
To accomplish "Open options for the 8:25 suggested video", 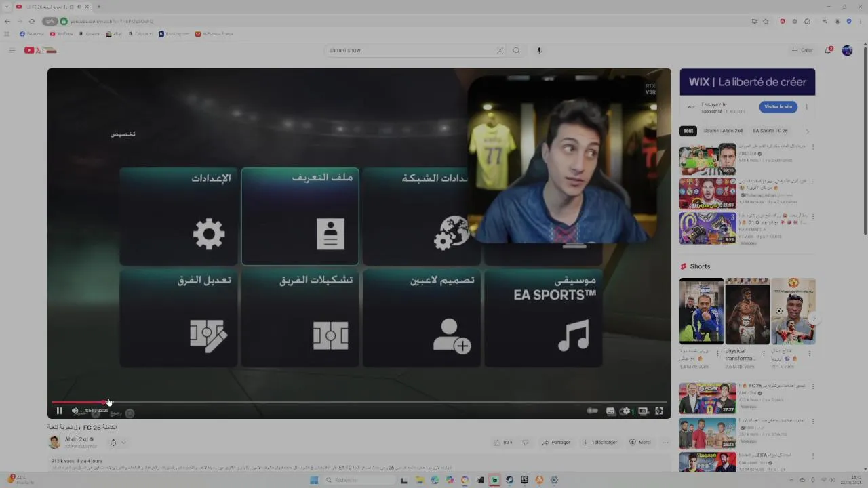I will point(812,217).
